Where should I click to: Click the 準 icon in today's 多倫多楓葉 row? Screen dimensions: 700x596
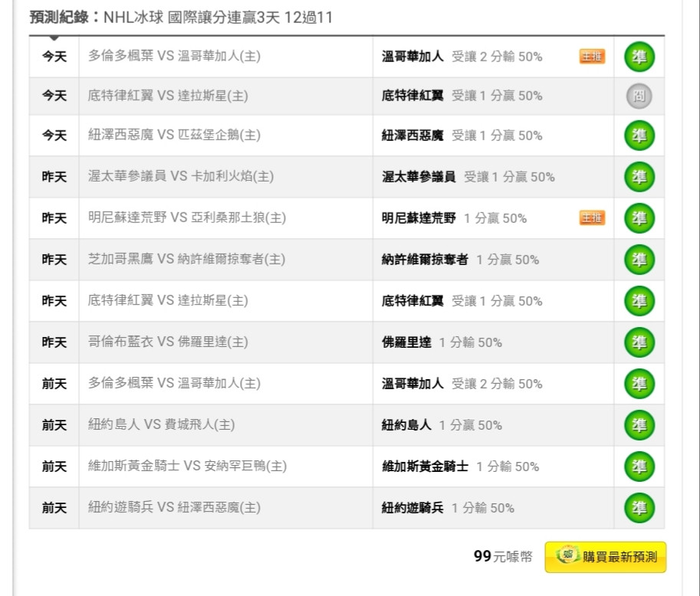(x=639, y=57)
